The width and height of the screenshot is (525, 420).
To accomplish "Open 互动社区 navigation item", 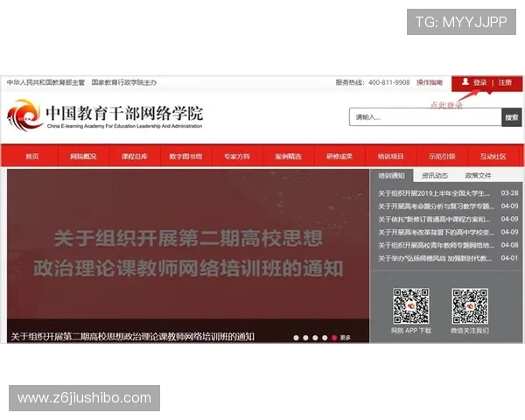I will point(493,157).
